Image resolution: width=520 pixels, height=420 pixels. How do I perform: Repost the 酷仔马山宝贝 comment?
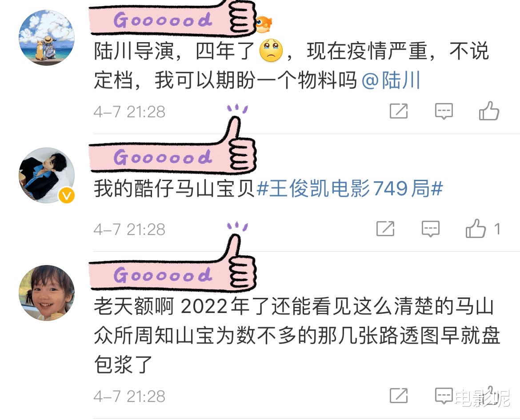[385, 229]
